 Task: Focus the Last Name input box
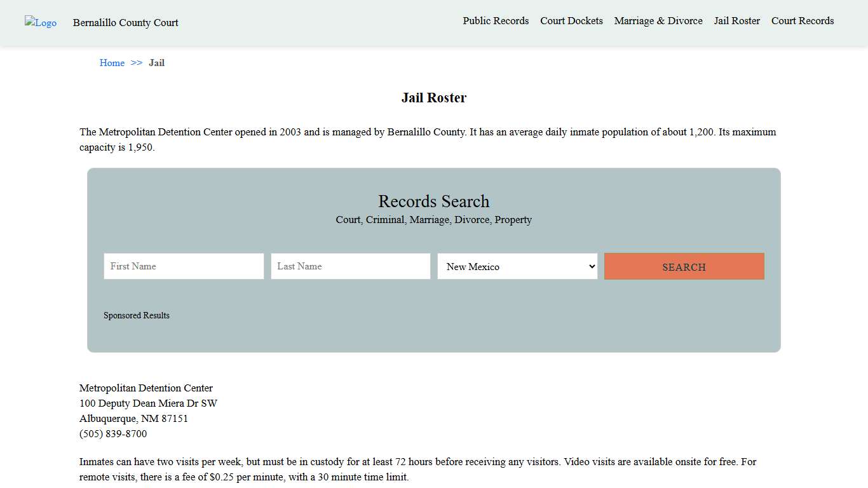[x=350, y=266]
